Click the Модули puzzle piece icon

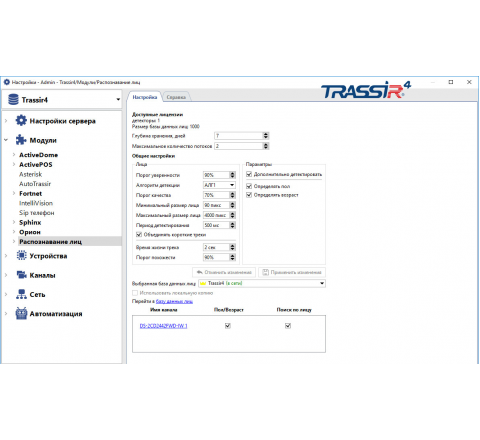[x=21, y=140]
